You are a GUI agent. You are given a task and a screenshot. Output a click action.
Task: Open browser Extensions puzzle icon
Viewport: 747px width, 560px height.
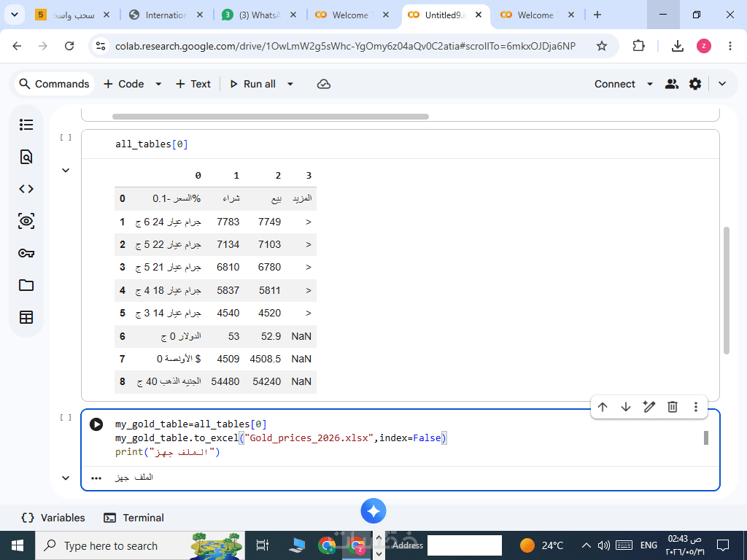(x=639, y=46)
